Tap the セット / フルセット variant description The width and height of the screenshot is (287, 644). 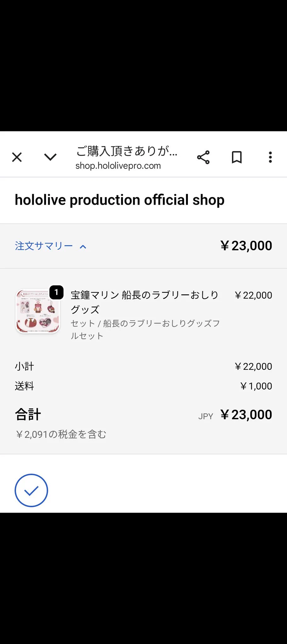pos(145,330)
